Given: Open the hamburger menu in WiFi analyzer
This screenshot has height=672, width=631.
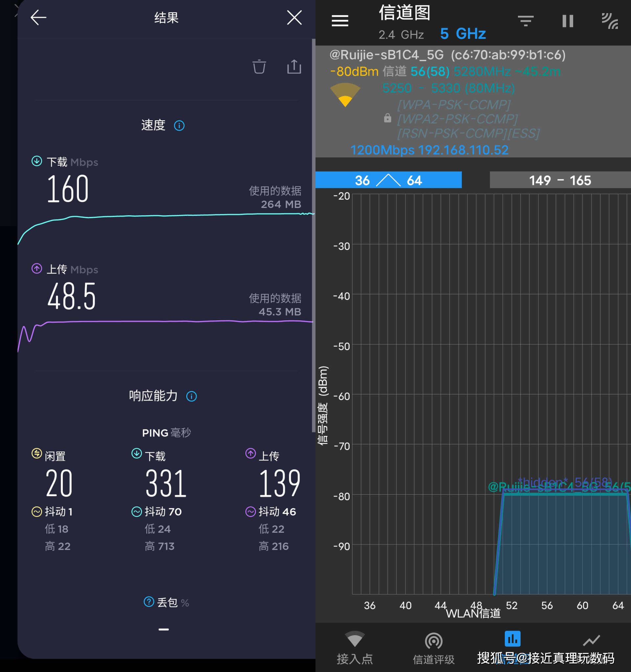Looking at the screenshot, I should pyautogui.click(x=340, y=21).
